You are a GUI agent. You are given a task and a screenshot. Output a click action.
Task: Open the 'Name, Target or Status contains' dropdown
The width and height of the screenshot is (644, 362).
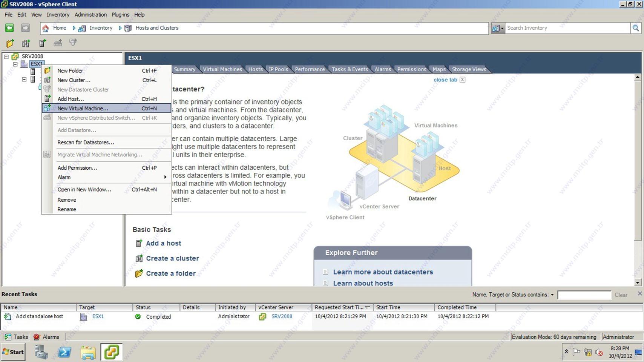(552, 295)
